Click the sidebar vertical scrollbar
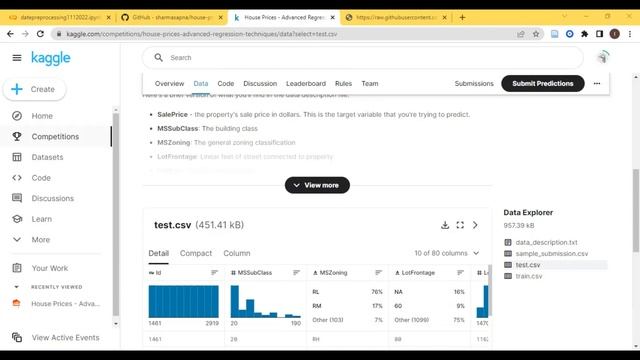The height and width of the screenshot is (360, 640). 116,214
